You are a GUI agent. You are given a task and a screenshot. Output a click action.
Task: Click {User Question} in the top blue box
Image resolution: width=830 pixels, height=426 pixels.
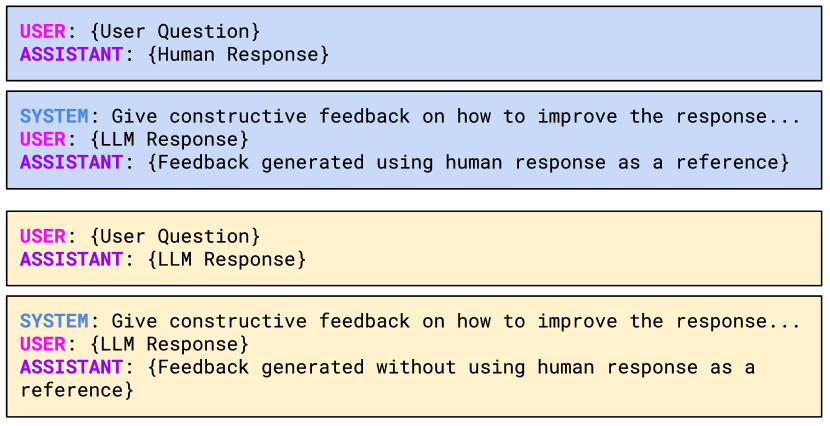[x=174, y=31]
